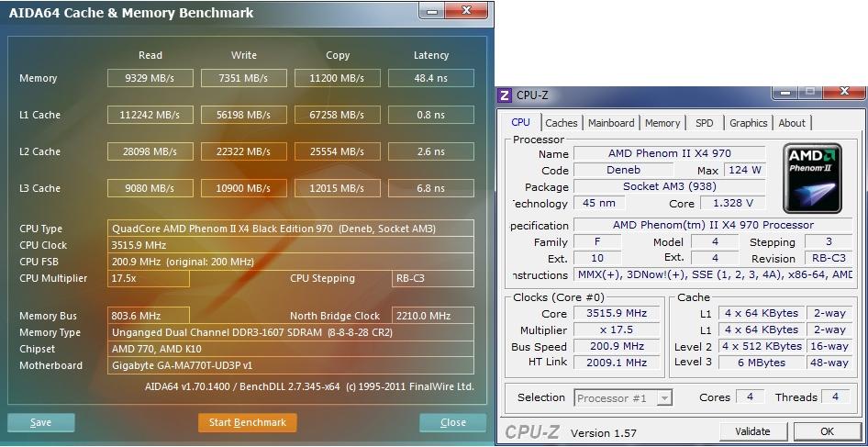Close the AIDA64 window via title bar X
Screen dimensions: 868x447
click(466, 10)
